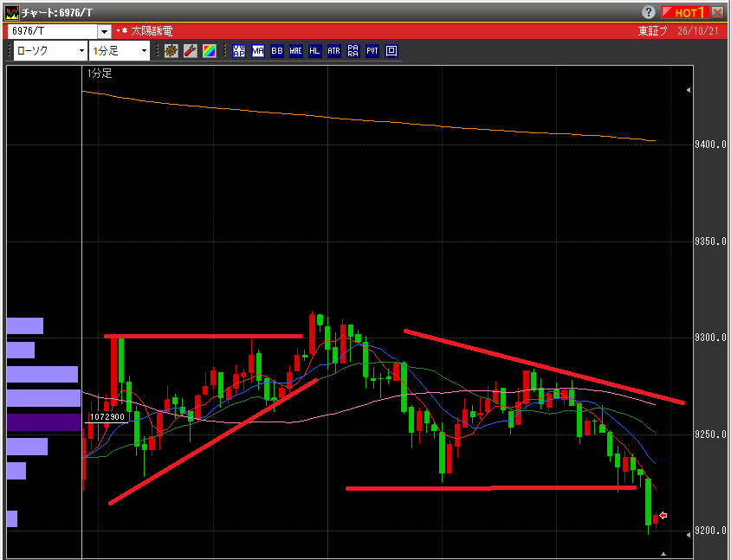Screen dimensions: 731x560
Task: Toggle the VWAP indicator button
Action: pyautogui.click(x=239, y=51)
